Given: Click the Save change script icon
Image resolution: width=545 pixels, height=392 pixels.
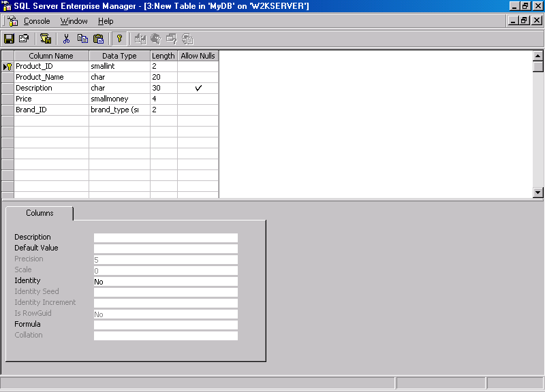Looking at the screenshot, I should click(46, 39).
